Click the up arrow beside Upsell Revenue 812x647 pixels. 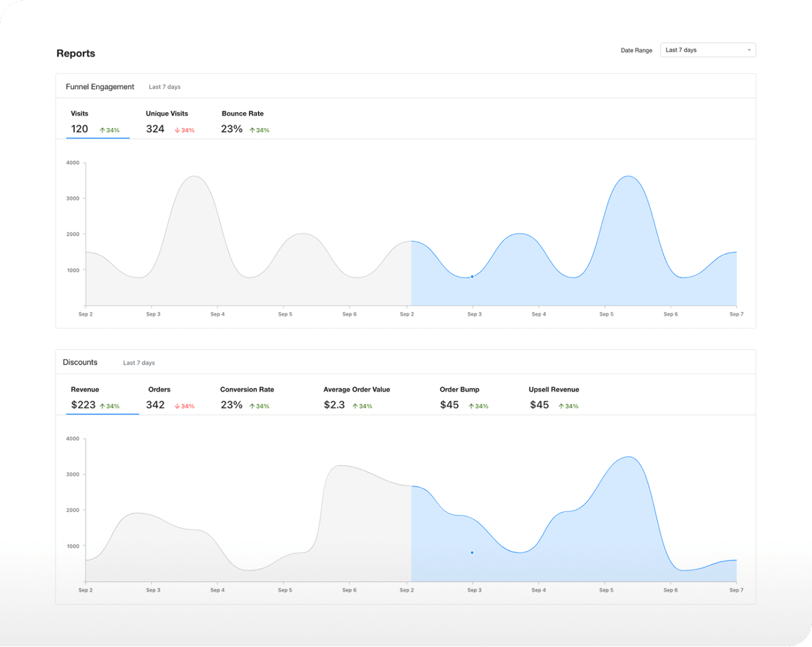tap(561, 406)
